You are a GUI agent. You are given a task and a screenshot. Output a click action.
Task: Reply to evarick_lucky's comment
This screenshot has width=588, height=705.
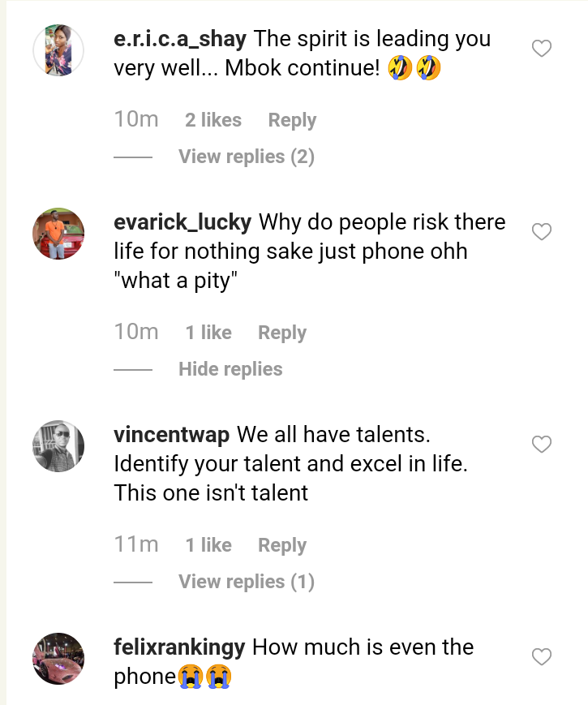coord(281,333)
